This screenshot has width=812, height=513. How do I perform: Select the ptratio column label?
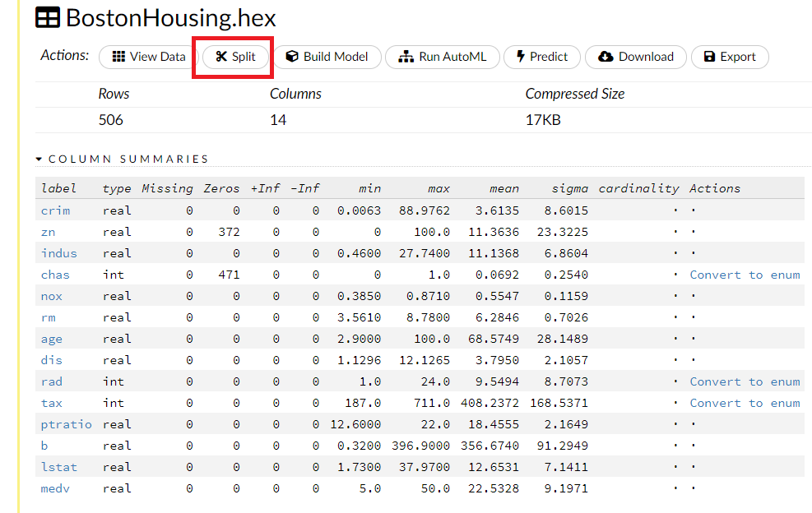[66, 424]
